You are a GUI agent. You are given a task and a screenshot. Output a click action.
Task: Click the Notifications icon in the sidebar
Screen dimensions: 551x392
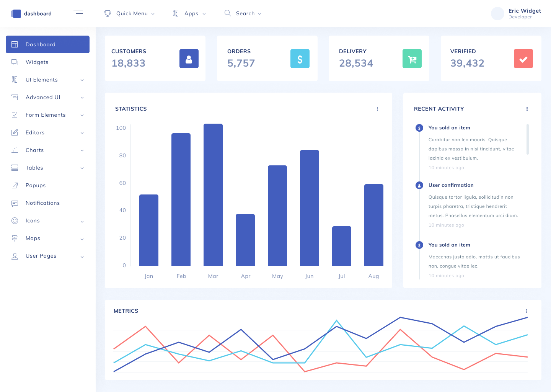[15, 203]
